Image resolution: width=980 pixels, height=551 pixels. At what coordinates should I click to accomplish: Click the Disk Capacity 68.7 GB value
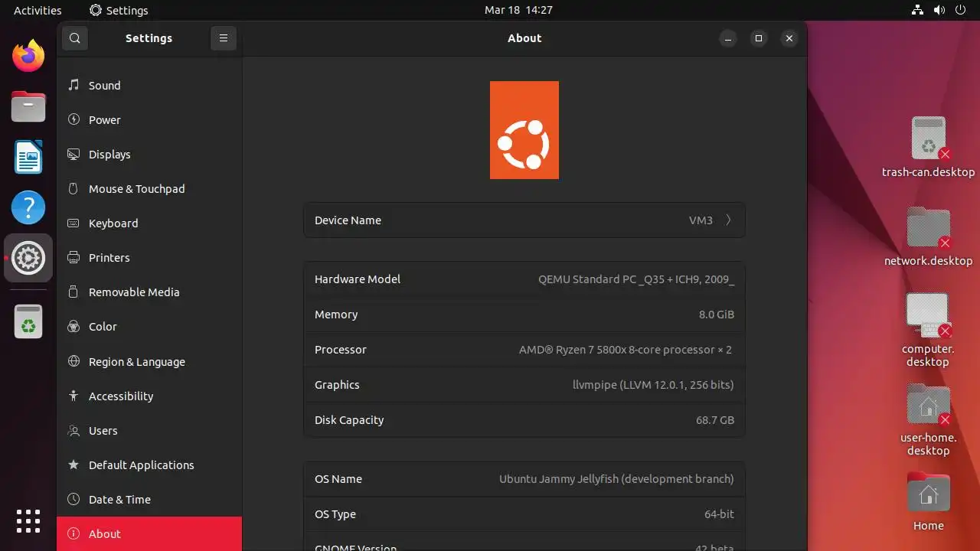tap(715, 420)
